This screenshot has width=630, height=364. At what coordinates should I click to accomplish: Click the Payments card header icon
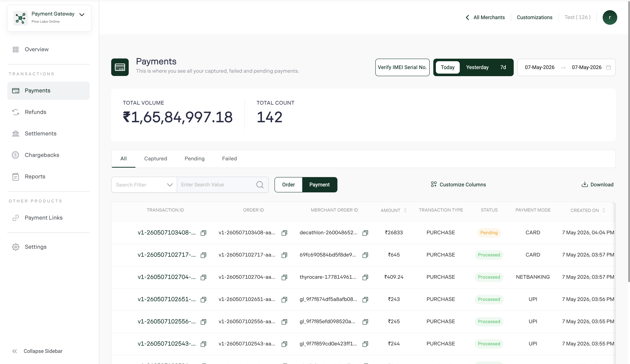coord(120,67)
